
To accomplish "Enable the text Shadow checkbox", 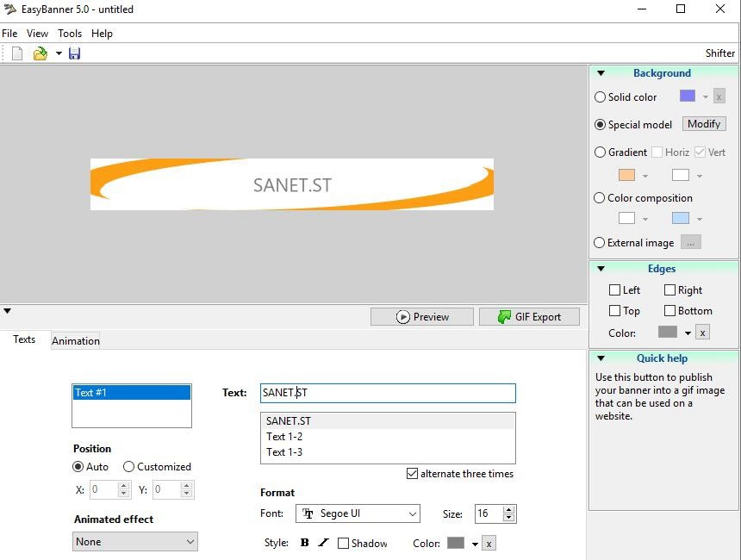I will click(x=344, y=544).
